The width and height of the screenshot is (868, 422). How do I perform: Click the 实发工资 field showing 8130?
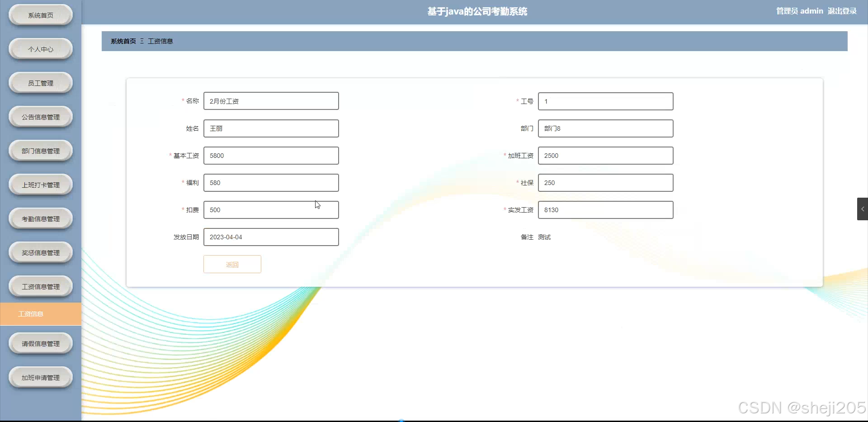[605, 209]
